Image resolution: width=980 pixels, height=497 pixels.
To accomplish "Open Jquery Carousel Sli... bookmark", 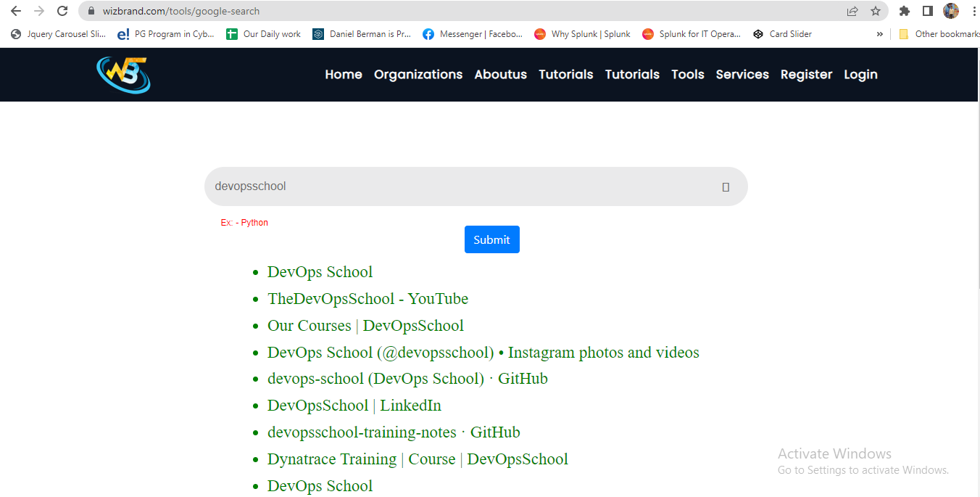I will pyautogui.click(x=59, y=34).
